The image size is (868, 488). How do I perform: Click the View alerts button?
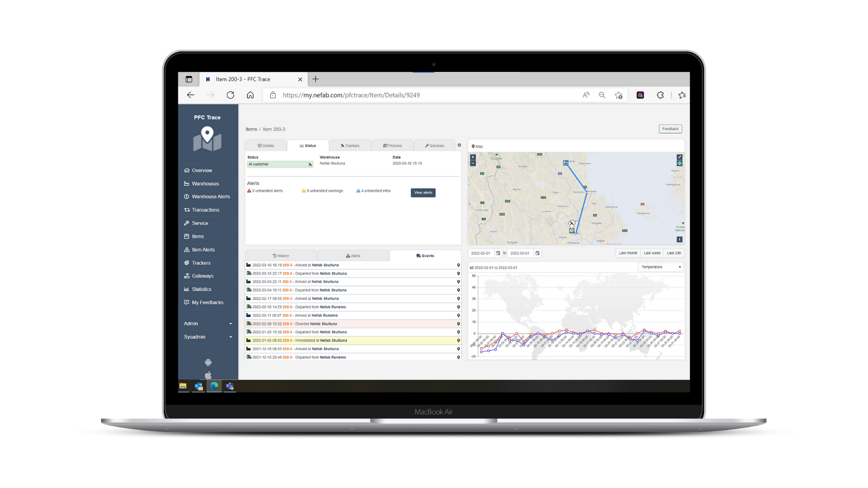pyautogui.click(x=423, y=193)
